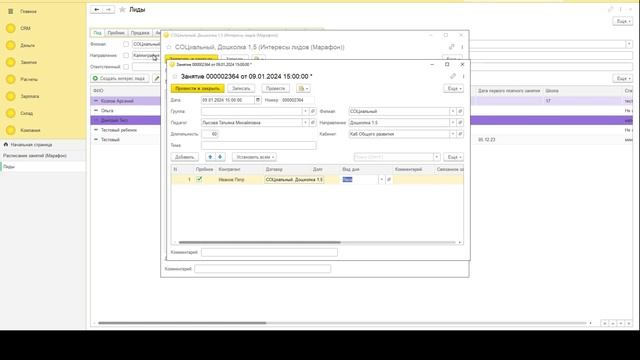Open the Направление linked item icon in Занятие

(x=460, y=122)
